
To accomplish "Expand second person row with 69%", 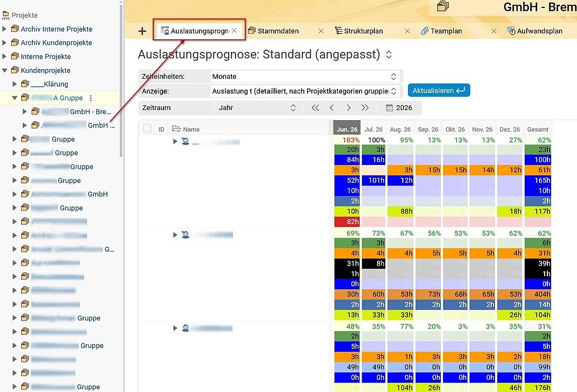I will (175, 235).
